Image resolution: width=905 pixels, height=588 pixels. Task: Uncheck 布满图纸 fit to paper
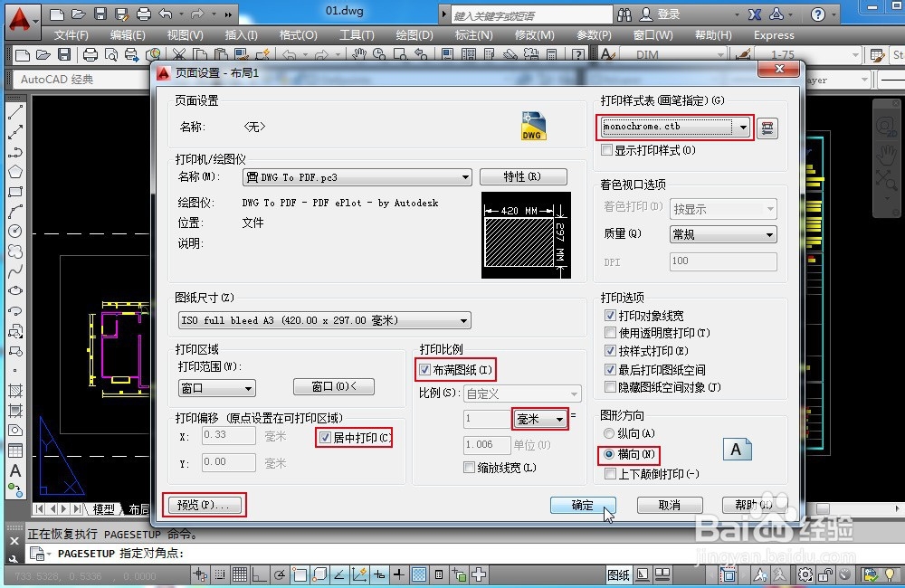[425, 369]
